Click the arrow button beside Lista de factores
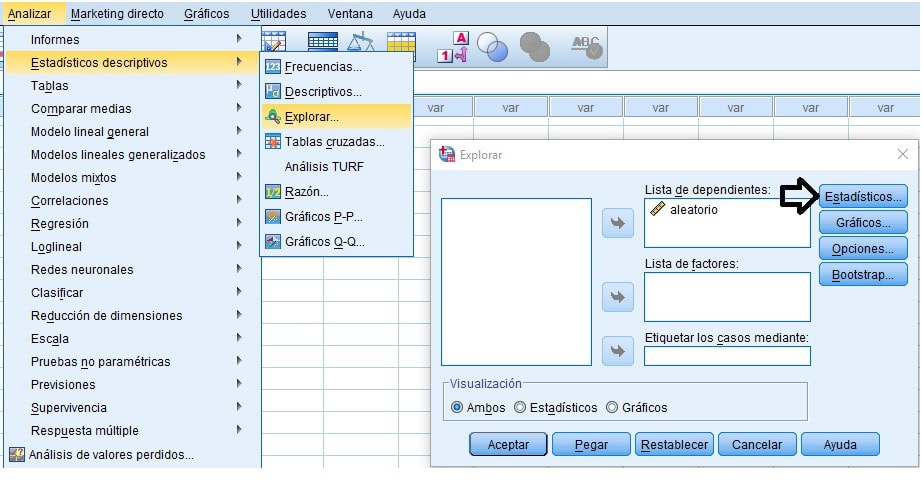The image size is (922, 492). (x=617, y=297)
